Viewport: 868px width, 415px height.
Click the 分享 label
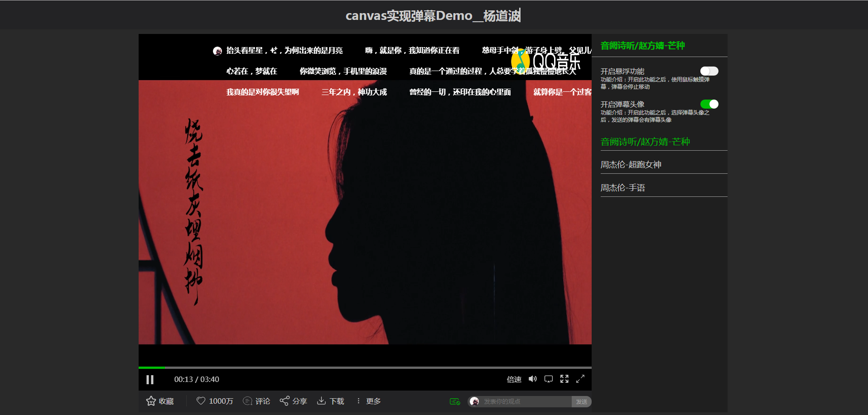pyautogui.click(x=299, y=401)
